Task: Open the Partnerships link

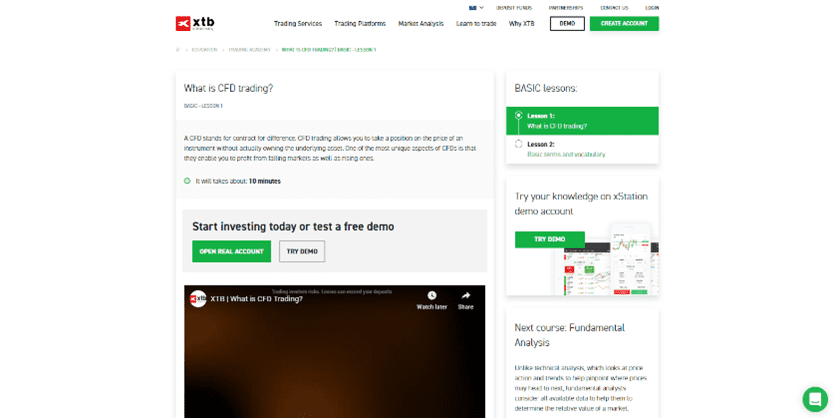Action: pyautogui.click(x=566, y=8)
